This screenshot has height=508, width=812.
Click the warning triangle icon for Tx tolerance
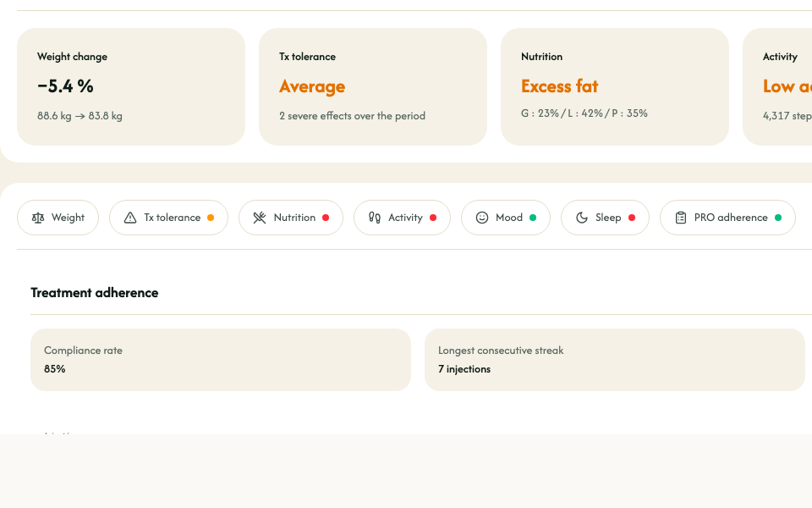[130, 218]
